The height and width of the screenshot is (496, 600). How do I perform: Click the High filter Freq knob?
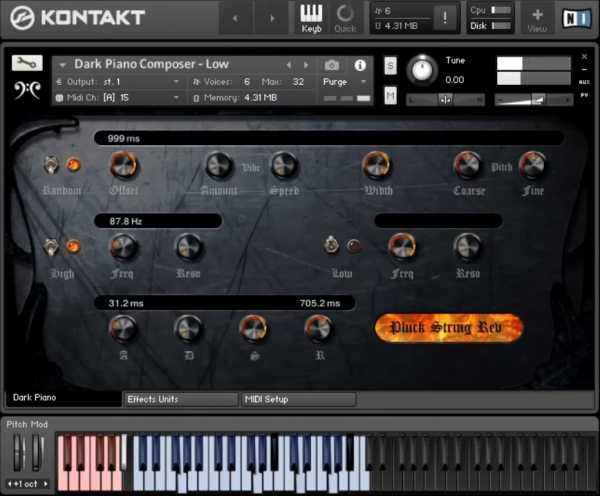tap(123, 247)
